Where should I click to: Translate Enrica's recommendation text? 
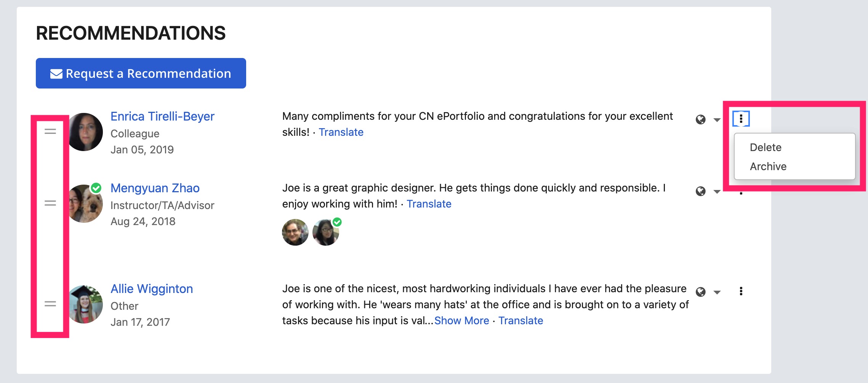341,132
